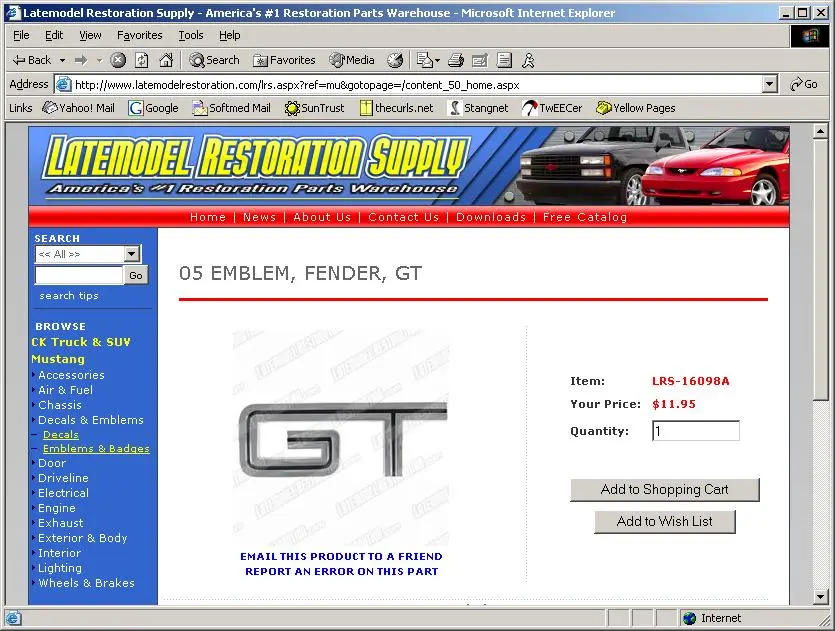Select the Mustang browse category
The image size is (835, 631).
[58, 359]
